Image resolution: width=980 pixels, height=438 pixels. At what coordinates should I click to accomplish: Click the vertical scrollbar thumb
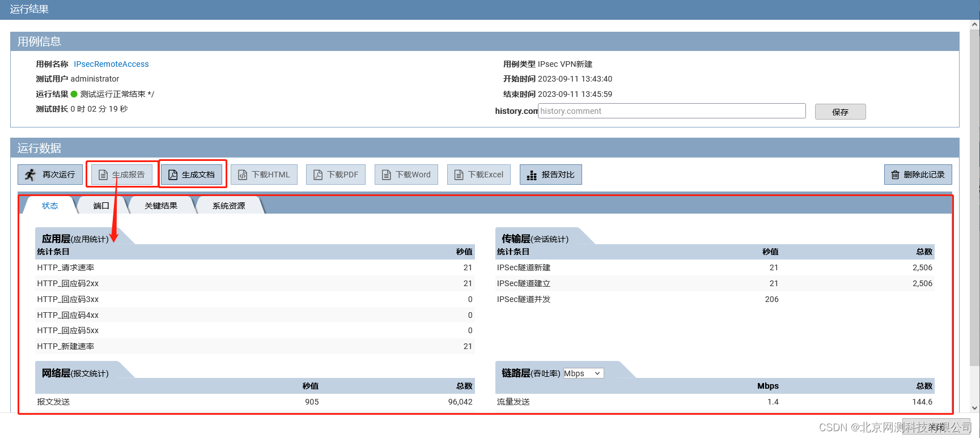coord(975,198)
